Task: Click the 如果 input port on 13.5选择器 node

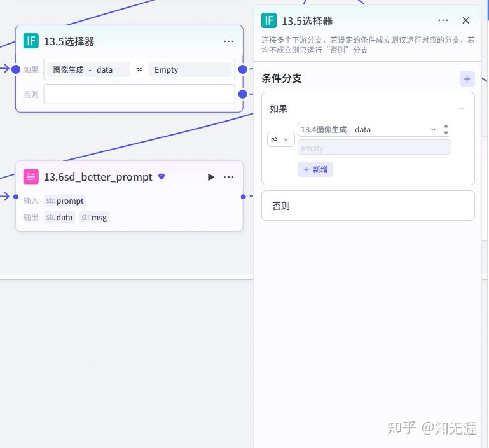Action: click(x=16, y=69)
